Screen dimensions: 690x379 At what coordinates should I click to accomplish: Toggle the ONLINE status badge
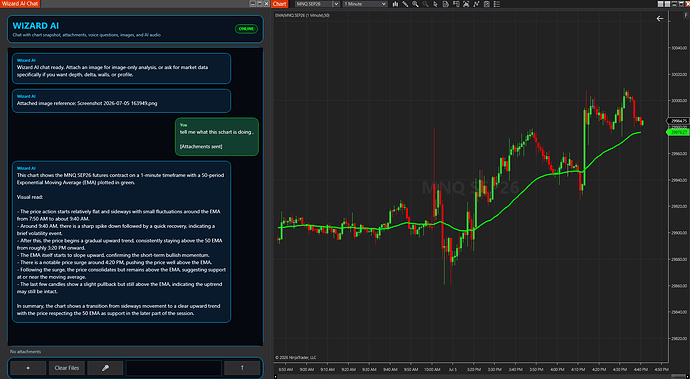246,29
